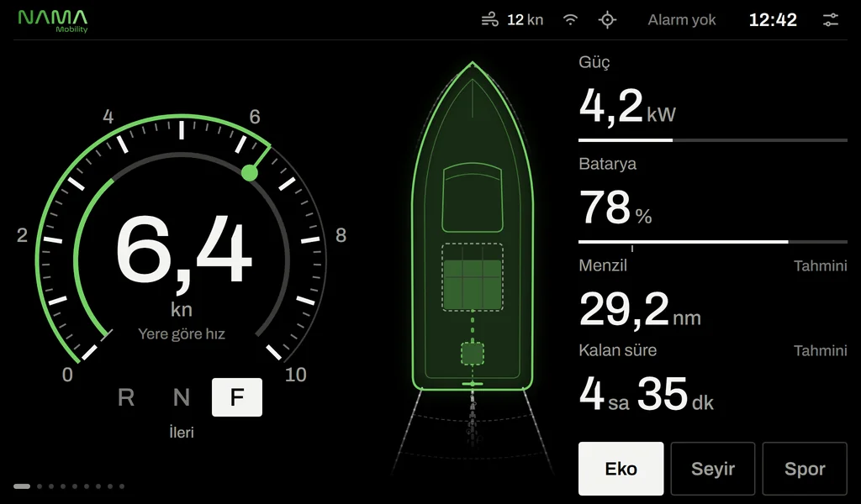Tap the 'Güç' heading

[x=594, y=62]
